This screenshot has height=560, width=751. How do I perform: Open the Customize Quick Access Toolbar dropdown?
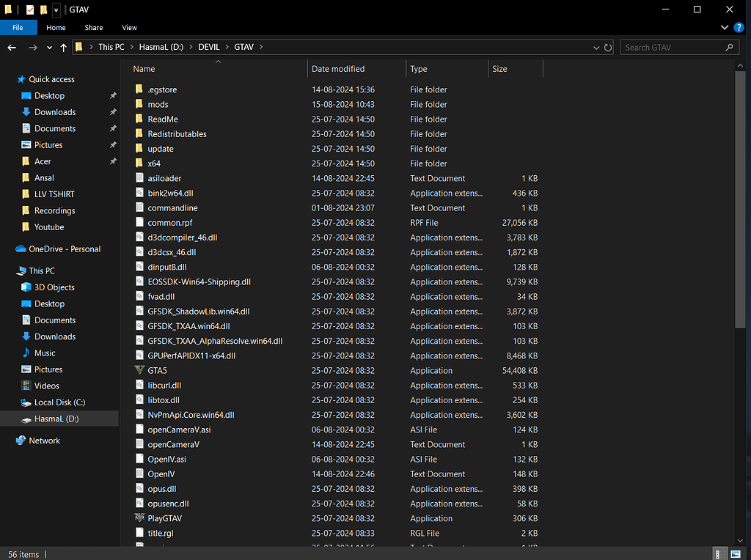(56, 10)
